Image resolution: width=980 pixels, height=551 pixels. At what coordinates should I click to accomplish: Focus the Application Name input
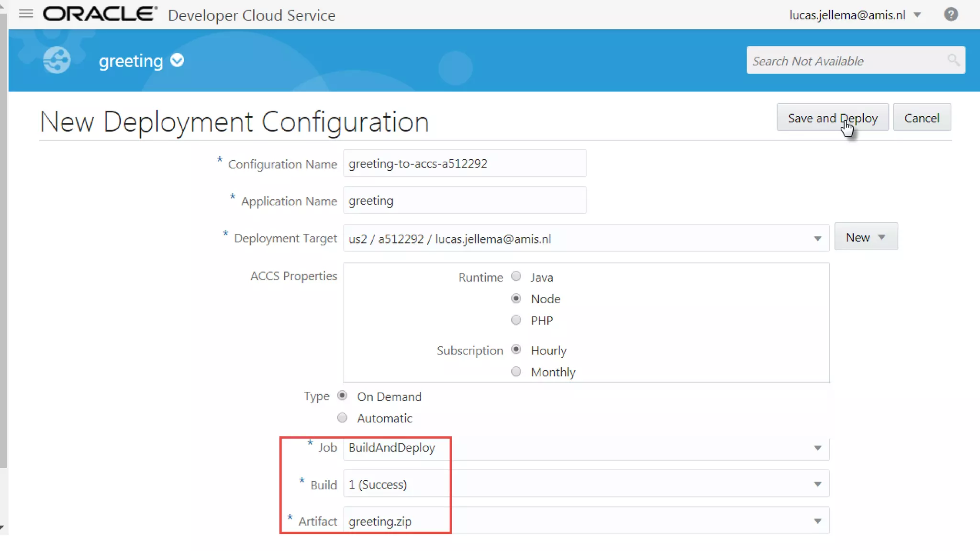tap(464, 200)
